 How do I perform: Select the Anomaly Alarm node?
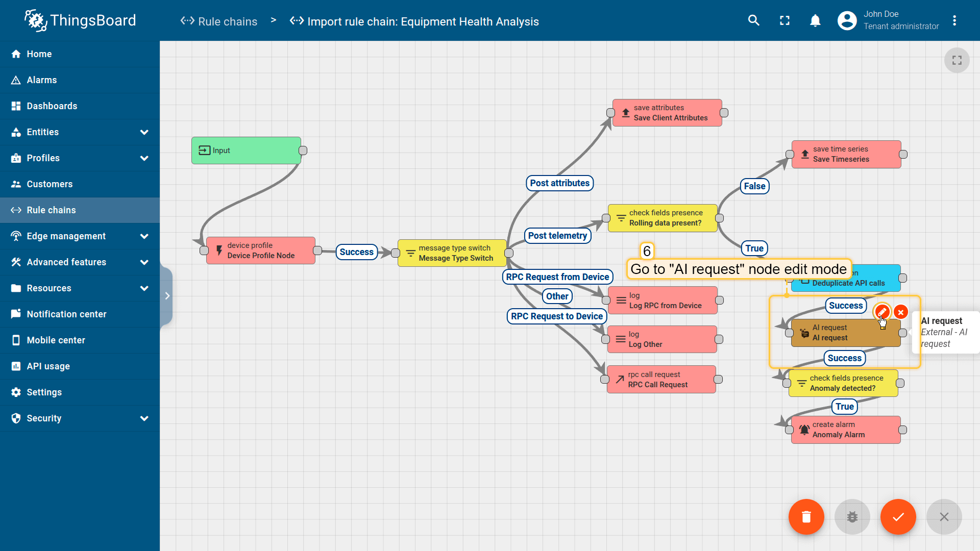[846, 430]
